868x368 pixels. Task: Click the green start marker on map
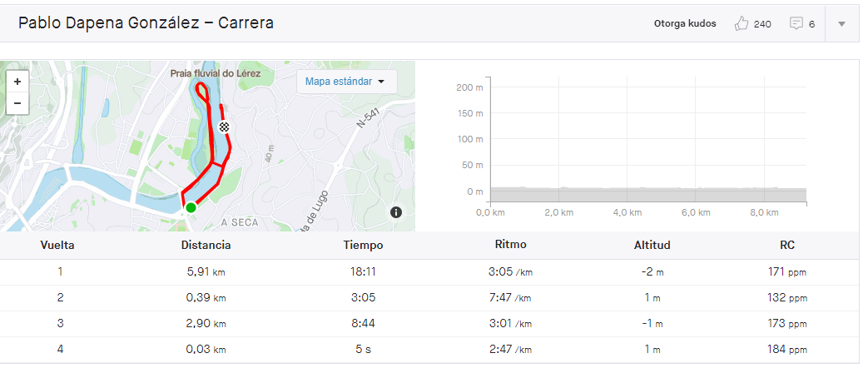pyautogui.click(x=191, y=208)
